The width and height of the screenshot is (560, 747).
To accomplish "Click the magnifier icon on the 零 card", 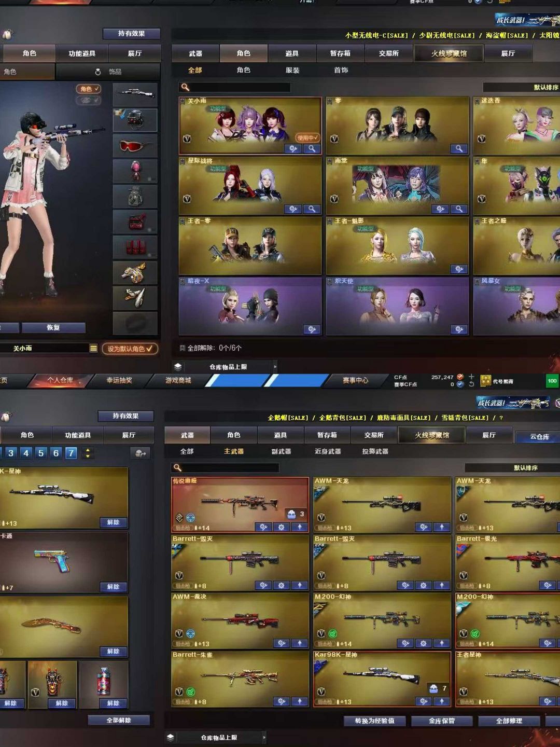I will (459, 149).
